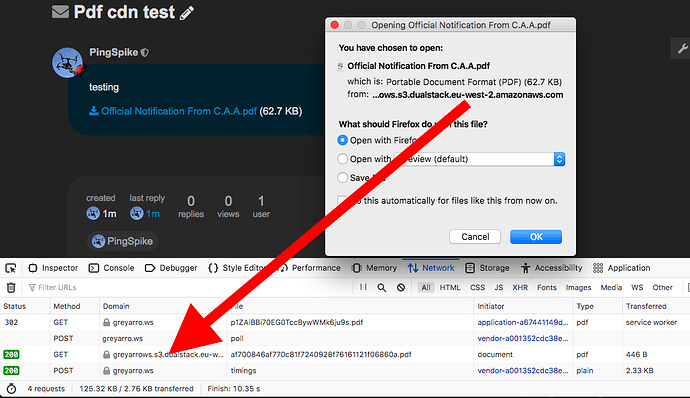Click the envelope icon before topic title
The image size is (690, 398).
tap(60, 12)
